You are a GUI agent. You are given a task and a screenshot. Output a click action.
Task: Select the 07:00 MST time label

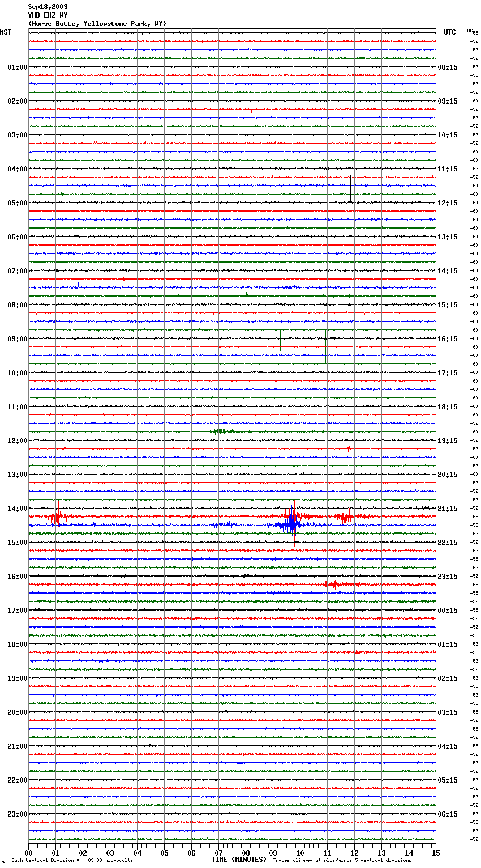coord(18,271)
